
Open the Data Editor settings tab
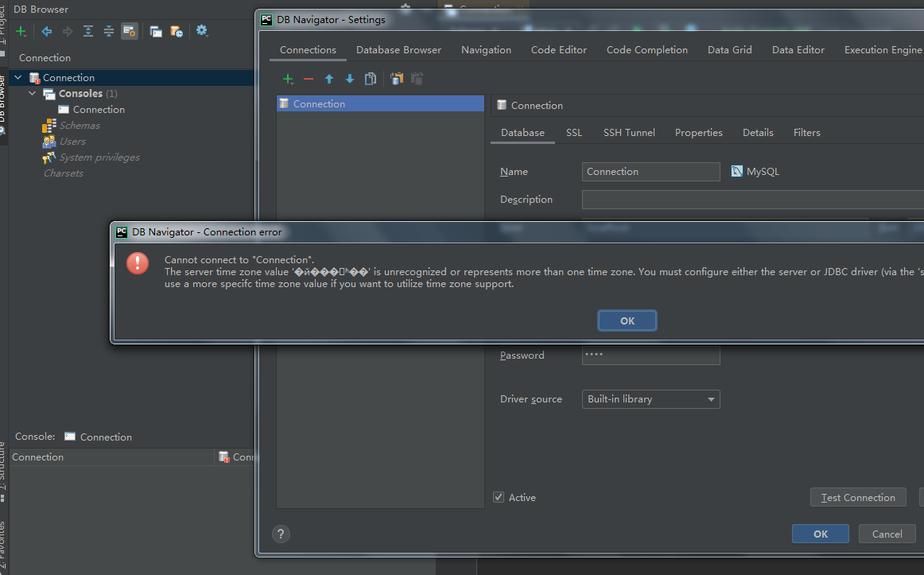pyautogui.click(x=798, y=50)
